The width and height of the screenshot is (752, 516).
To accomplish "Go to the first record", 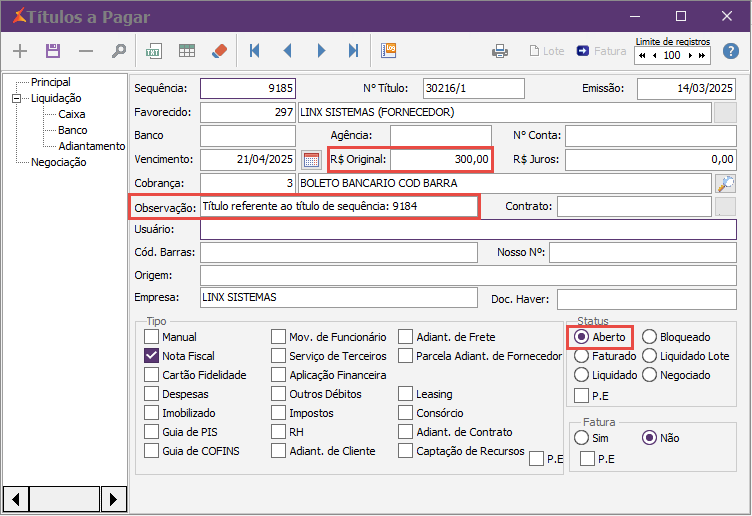I will tap(255, 51).
